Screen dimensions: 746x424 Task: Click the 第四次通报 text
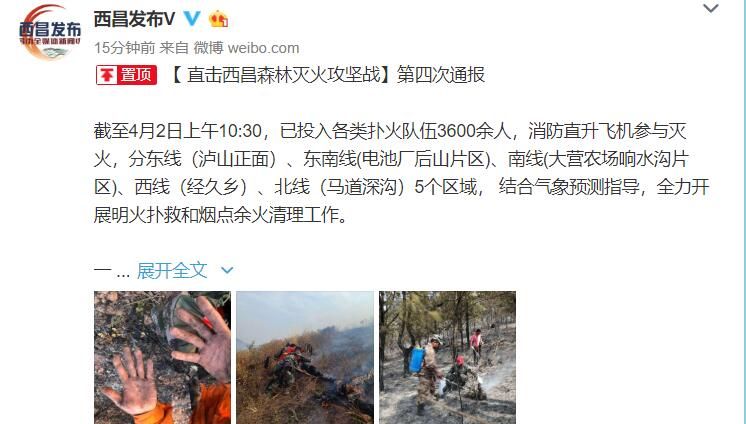point(441,75)
